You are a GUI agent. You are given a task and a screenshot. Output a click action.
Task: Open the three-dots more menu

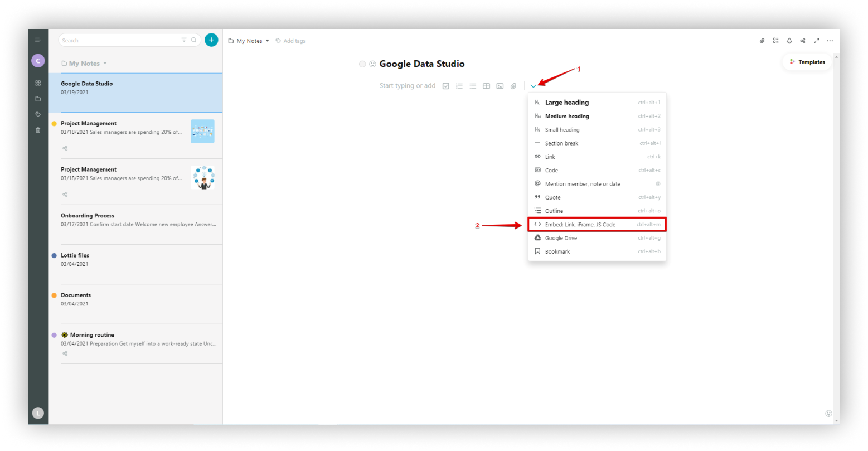click(830, 41)
